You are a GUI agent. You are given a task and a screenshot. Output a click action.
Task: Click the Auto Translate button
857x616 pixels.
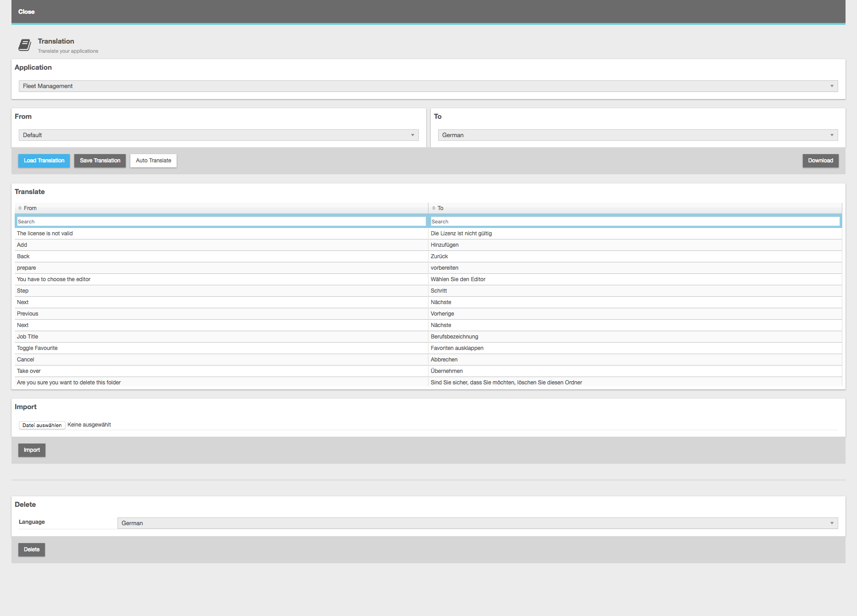click(153, 161)
